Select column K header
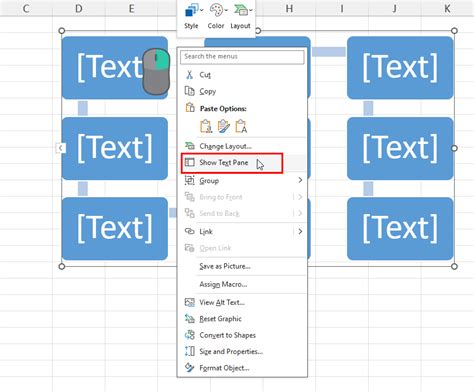This screenshot has height=392, width=474. point(447,8)
